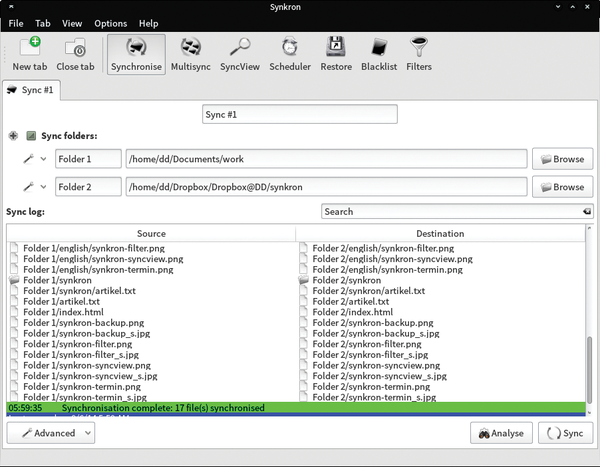600x467 pixels.
Task: Click the Folder 1 name field
Action: point(88,159)
